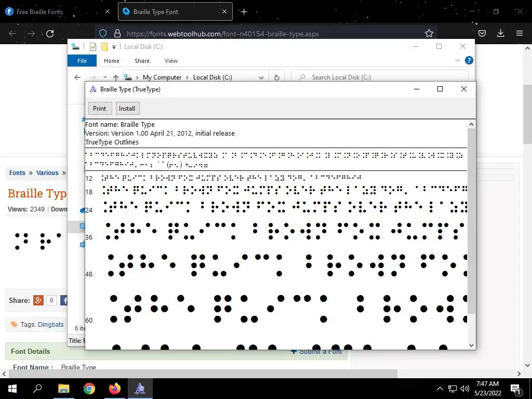The width and height of the screenshot is (532, 399).
Task: Click the font viewer scrollbar up arrow
Action: pos(471,124)
